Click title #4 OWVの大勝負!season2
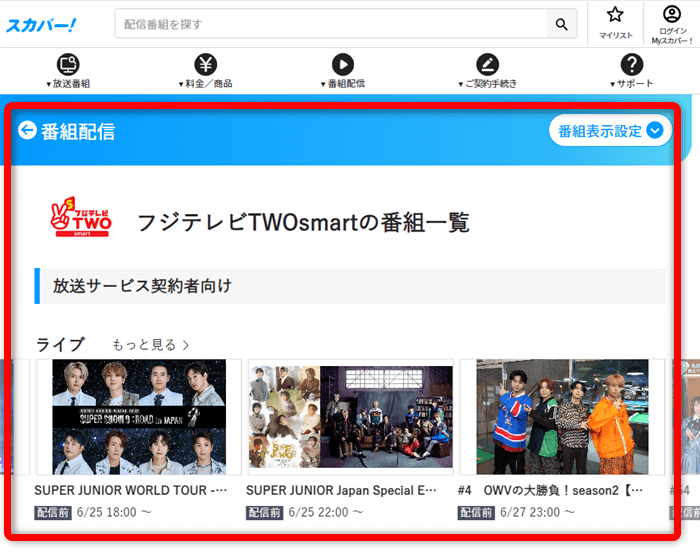Image resolution: width=700 pixels, height=556 pixels. [550, 490]
